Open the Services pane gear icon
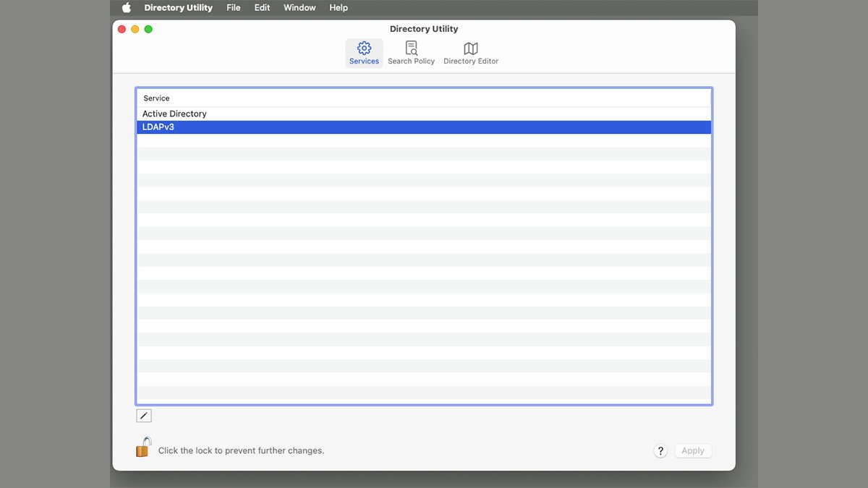 tap(364, 48)
